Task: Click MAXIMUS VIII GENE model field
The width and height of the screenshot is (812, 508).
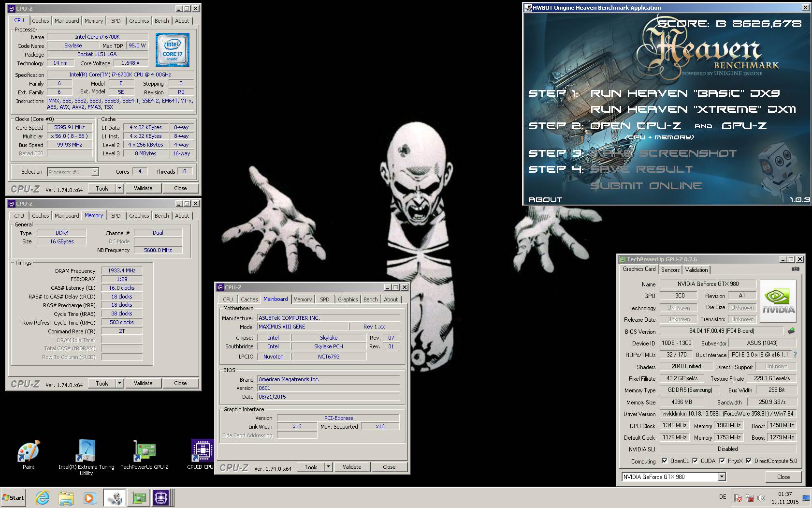Action: click(303, 327)
